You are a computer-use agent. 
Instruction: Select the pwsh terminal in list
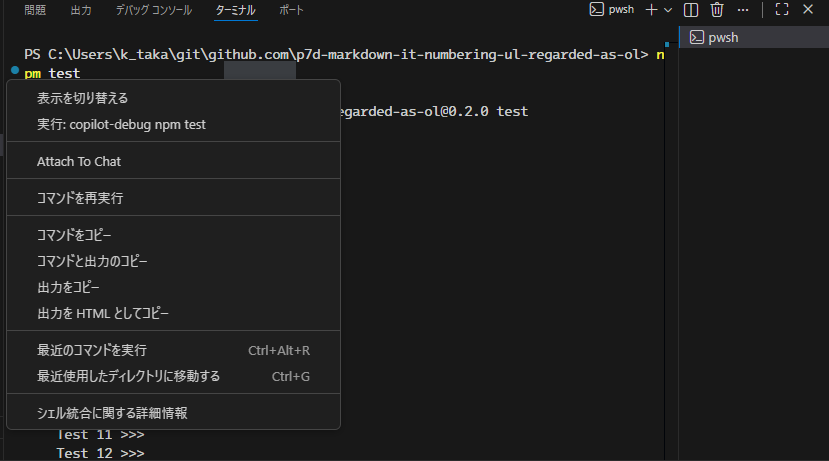pos(722,38)
